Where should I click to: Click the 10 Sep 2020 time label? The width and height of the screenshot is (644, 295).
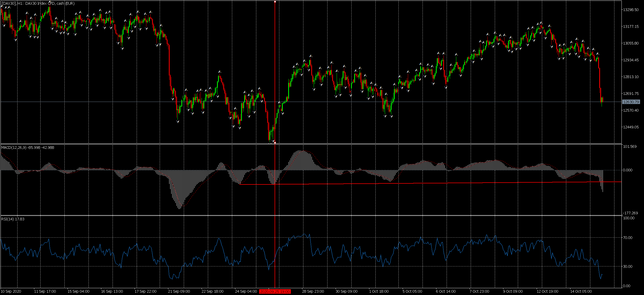11,291
